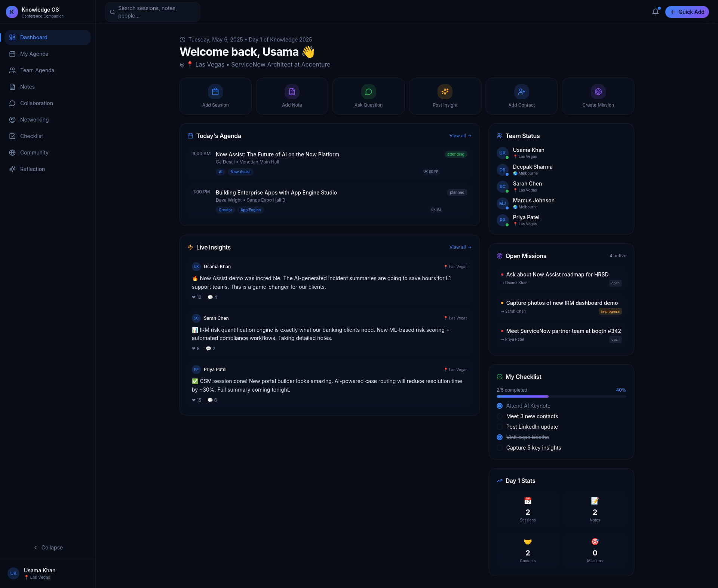Viewport: 718px width, 588px height.
Task: Click the Create Mission target icon
Action: 598,92
